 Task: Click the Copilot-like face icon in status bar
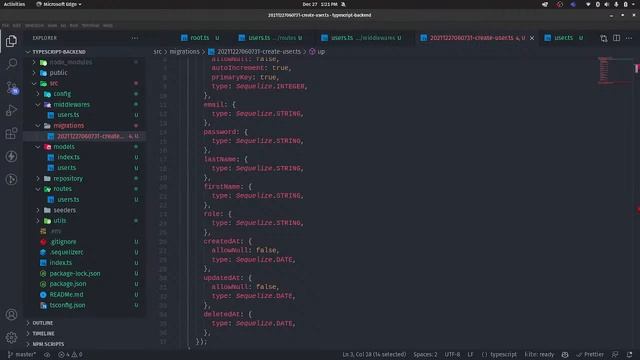coord(565,355)
